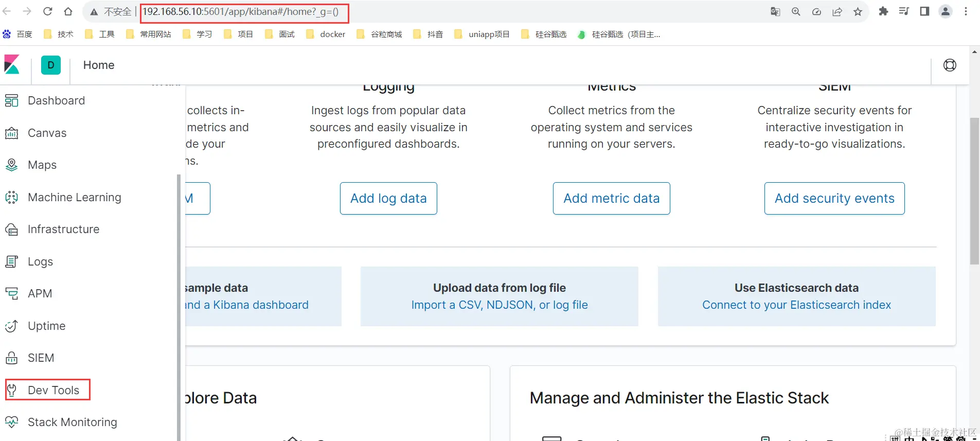Image resolution: width=980 pixels, height=441 pixels.
Task: Open the docker bookmark folder
Action: pos(326,34)
